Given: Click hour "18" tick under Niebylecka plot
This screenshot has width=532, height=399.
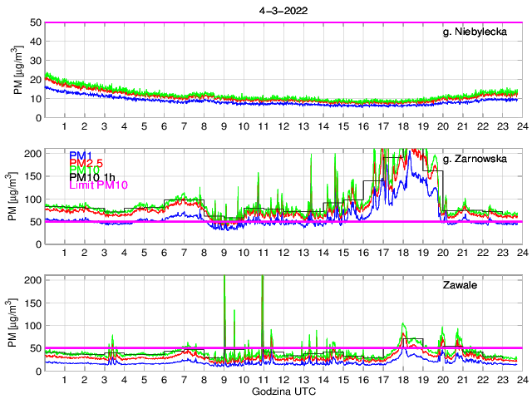Looking at the screenshot, I should (403, 126).
